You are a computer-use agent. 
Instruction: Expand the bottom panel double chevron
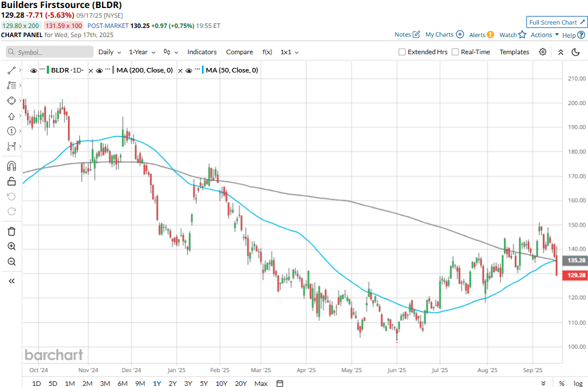(x=544, y=383)
